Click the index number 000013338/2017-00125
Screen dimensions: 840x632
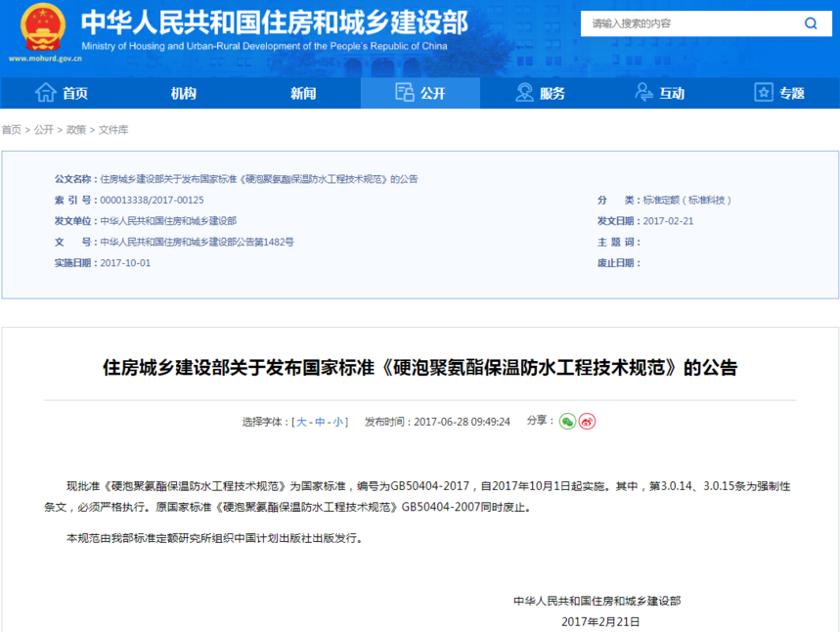click(153, 200)
